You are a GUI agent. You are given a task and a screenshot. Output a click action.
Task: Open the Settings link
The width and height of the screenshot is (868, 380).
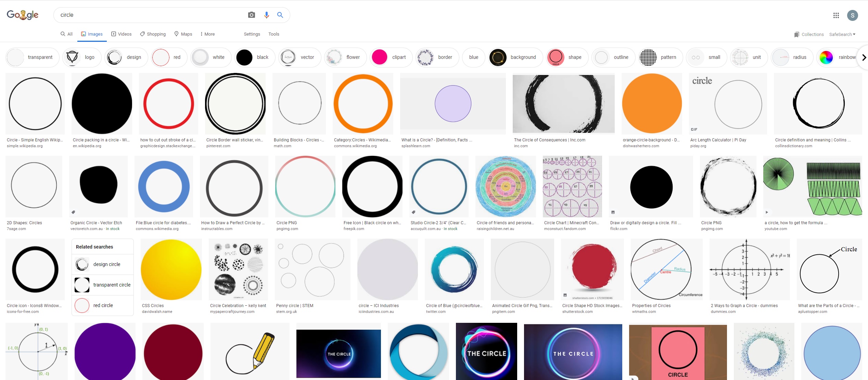tap(252, 34)
